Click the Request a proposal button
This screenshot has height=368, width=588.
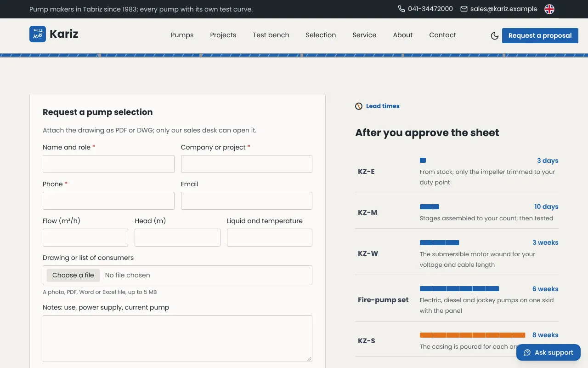[540, 35]
